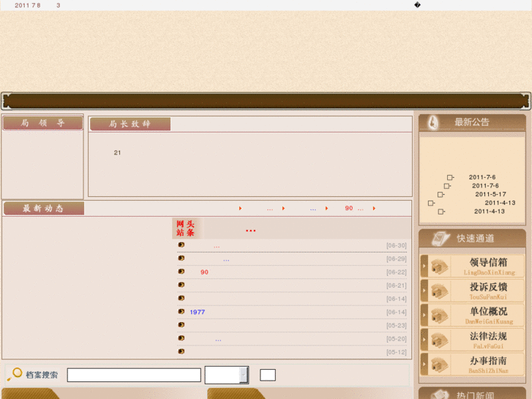Click the bullet icon of the [05-12] news row
The width and height of the screenshot is (532, 399).
pyautogui.click(x=181, y=351)
